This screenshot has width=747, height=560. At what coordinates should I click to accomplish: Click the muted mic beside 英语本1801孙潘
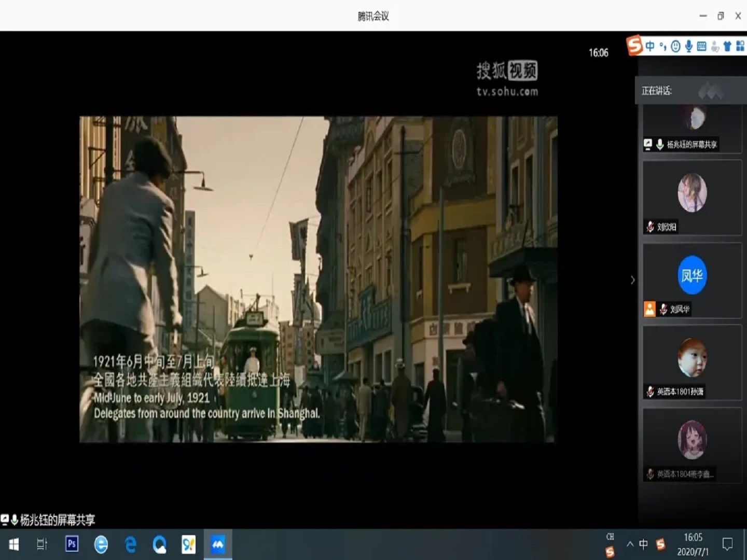(650, 391)
